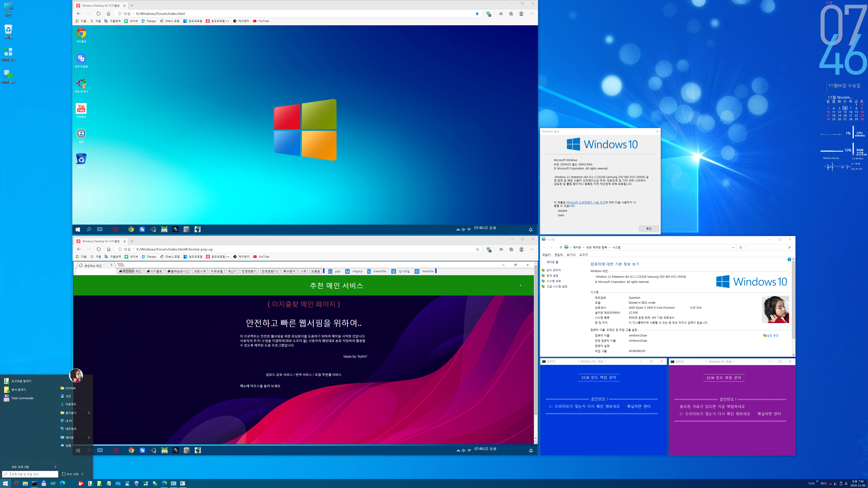This screenshot has height=488, width=868.
Task: Open 고급 시스템 설정 link
Action: [x=557, y=287]
